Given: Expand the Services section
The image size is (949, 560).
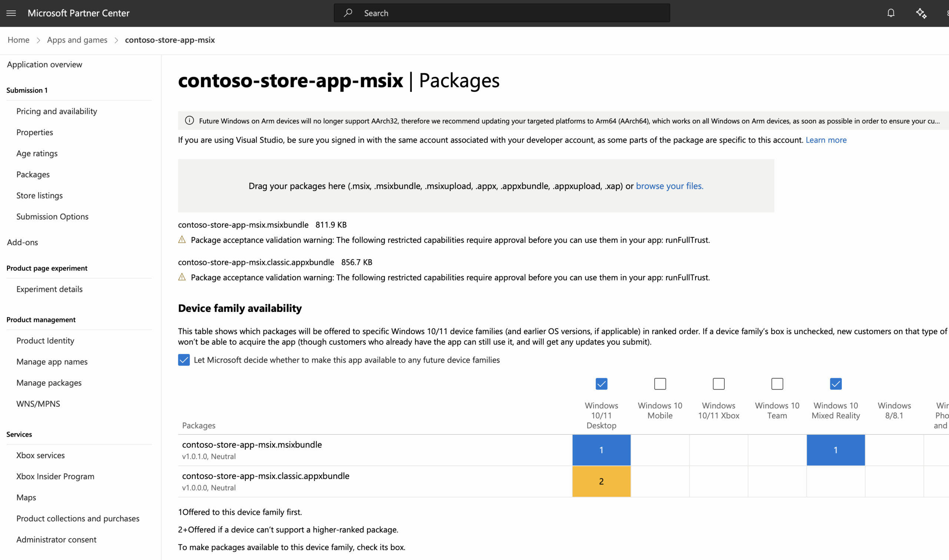Looking at the screenshot, I should point(19,434).
